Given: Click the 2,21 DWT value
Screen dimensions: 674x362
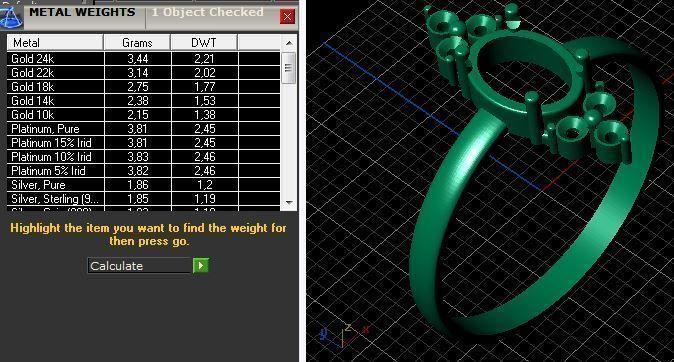Looking at the screenshot, I should (x=205, y=59).
